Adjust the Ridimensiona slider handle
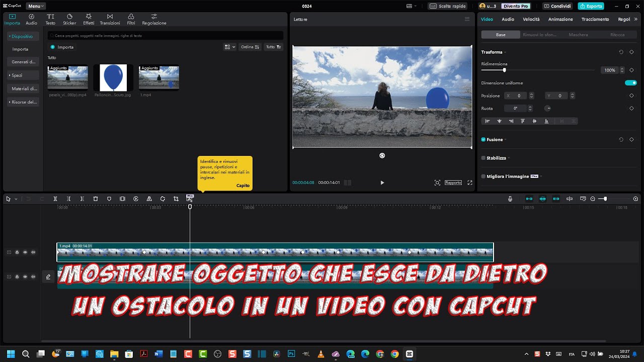Image resolution: width=644 pixels, height=362 pixels. tap(504, 70)
